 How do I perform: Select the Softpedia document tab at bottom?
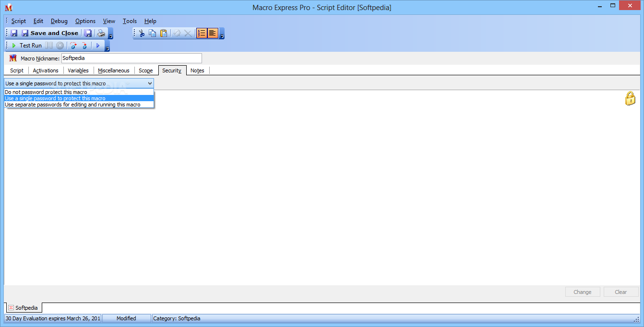(24, 308)
